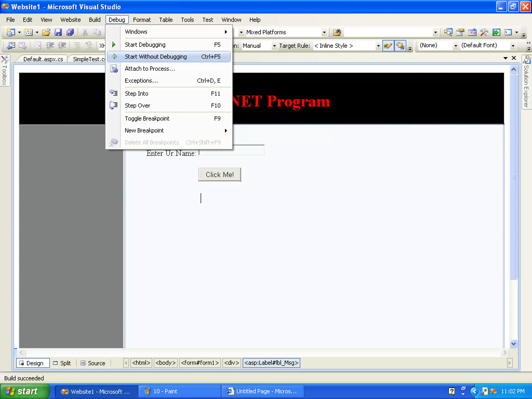This screenshot has width=532, height=399.
Task: Open Active Files dropdown arrow in tab bar
Action: coord(506,58)
